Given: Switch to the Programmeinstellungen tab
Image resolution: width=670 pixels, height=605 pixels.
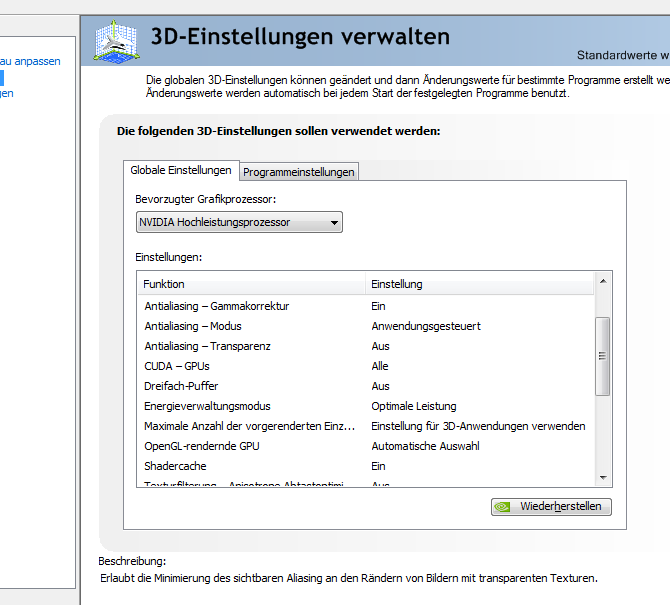Looking at the screenshot, I should [x=299, y=172].
